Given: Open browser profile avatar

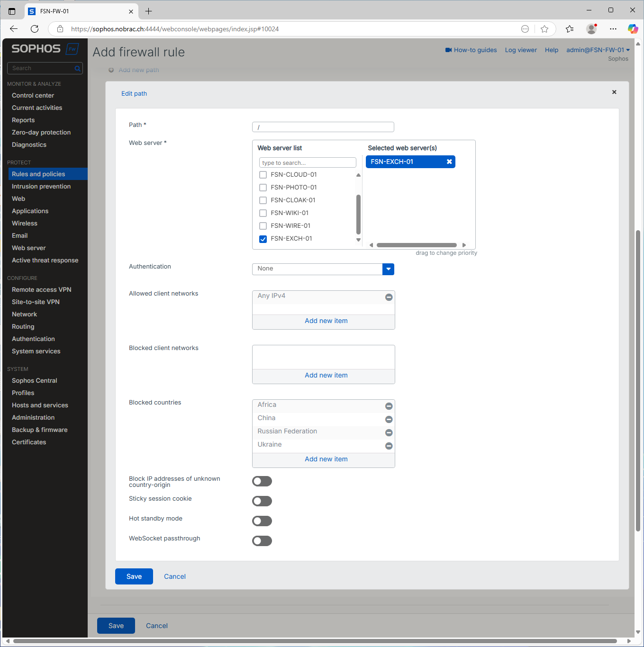Looking at the screenshot, I should pos(591,29).
